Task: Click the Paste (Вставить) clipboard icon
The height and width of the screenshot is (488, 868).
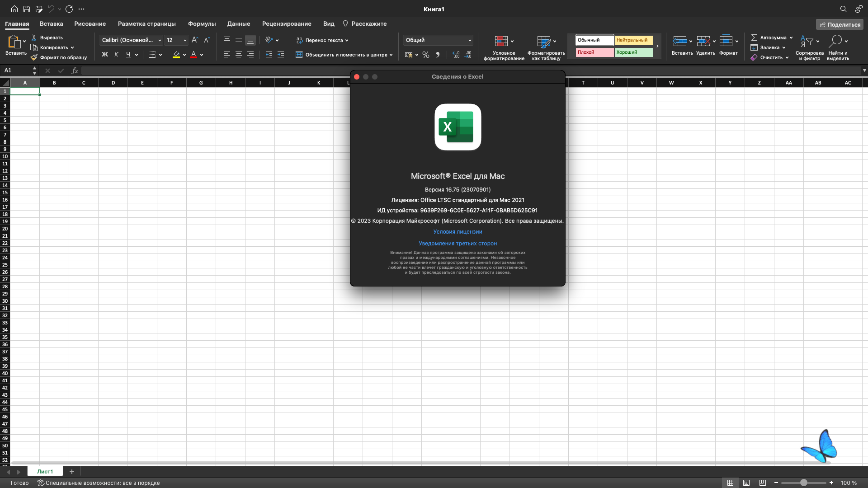Action: (14, 42)
